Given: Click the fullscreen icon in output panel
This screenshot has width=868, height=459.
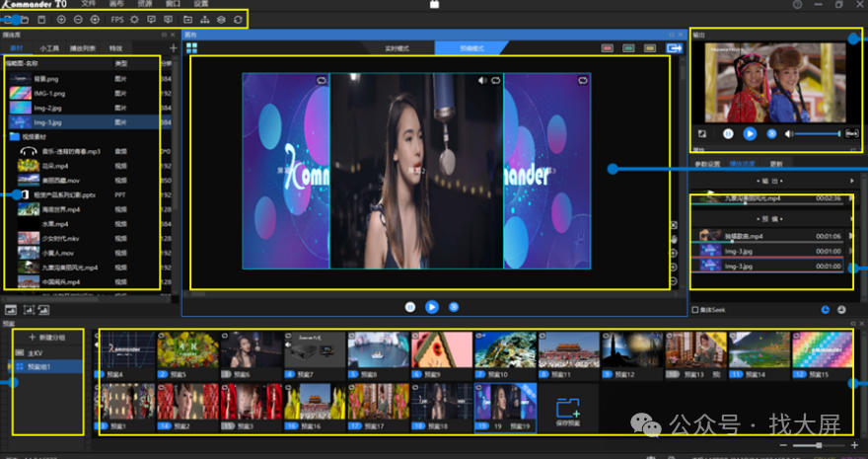Looking at the screenshot, I should coord(702,134).
